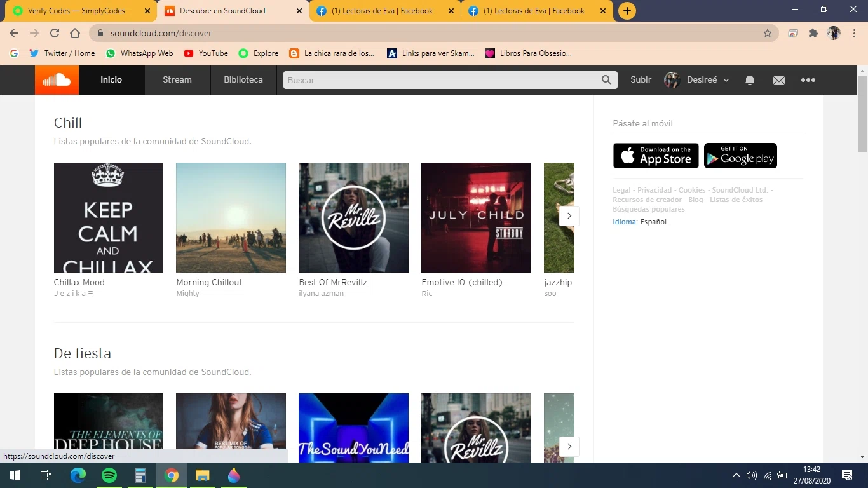The width and height of the screenshot is (868, 488).
Task: Click the search magnifier icon
Action: 607,80
